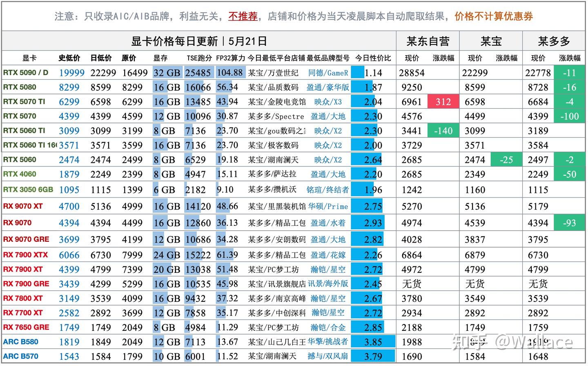The height and width of the screenshot is (366, 588).
Task: Select the 某多多/南京高峰 shop cell
Action: tap(277, 298)
